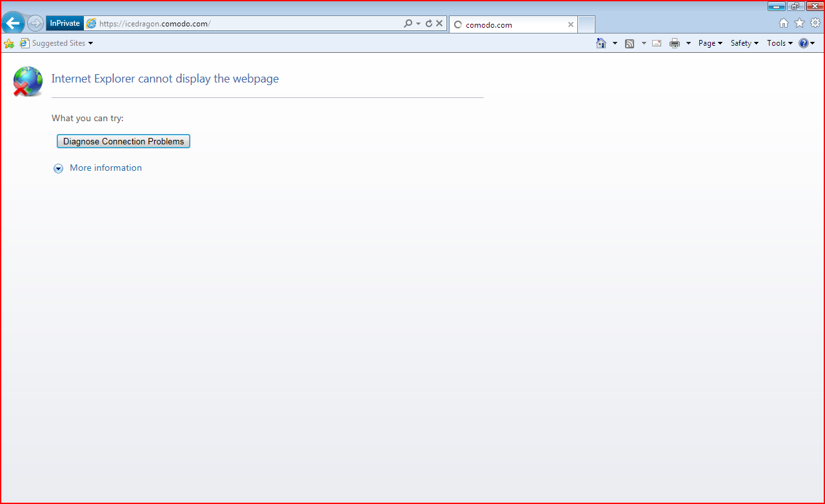Click the InPrivate indicator badge
This screenshot has height=504, width=825.
point(65,23)
